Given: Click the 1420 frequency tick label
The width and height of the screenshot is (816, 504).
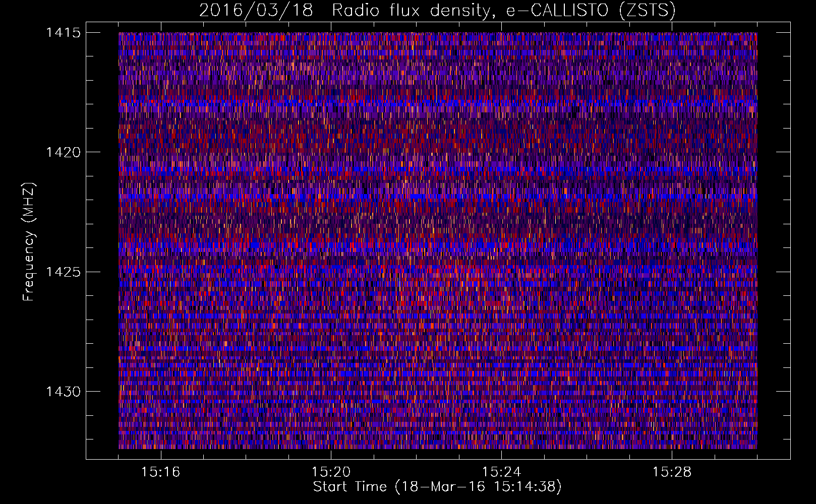Looking at the screenshot, I should tap(64, 152).
